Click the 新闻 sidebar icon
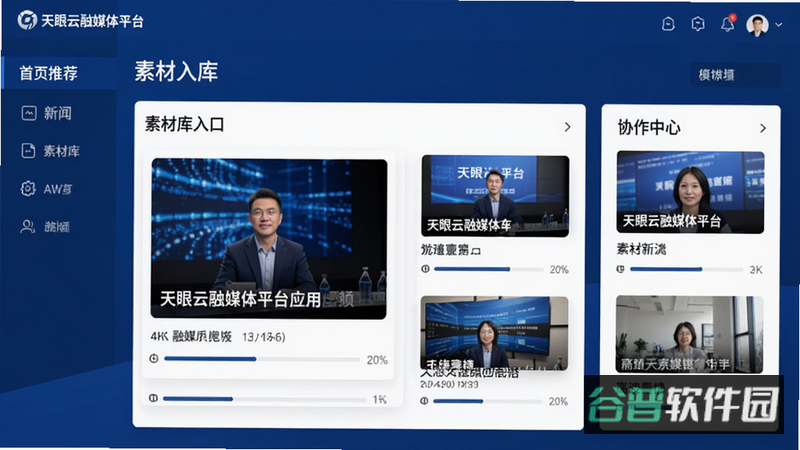This screenshot has height=450, width=800. pos(29,113)
